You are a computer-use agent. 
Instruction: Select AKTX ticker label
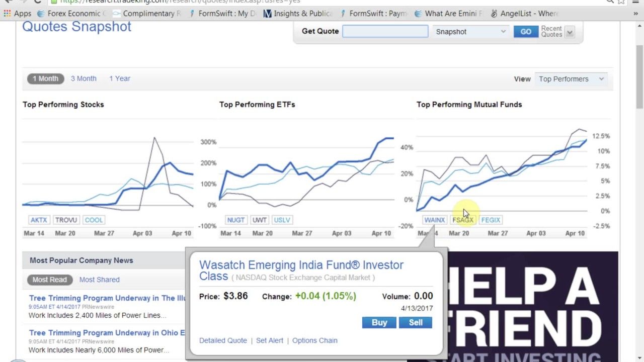pos(39,220)
